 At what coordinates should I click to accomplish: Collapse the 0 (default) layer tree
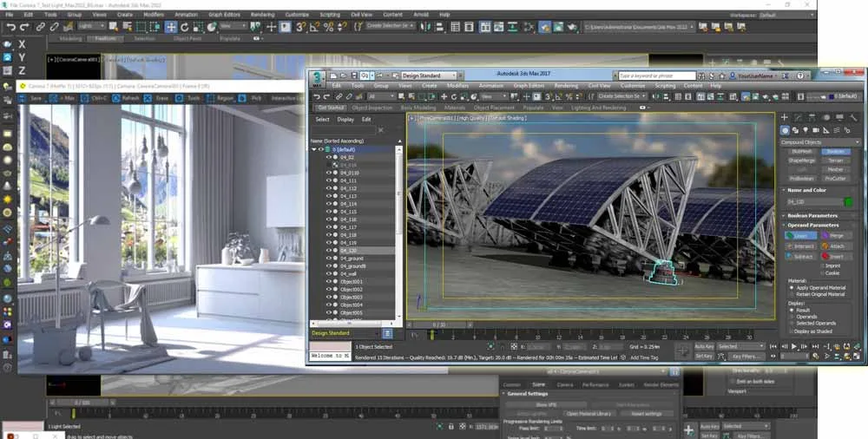pos(314,149)
